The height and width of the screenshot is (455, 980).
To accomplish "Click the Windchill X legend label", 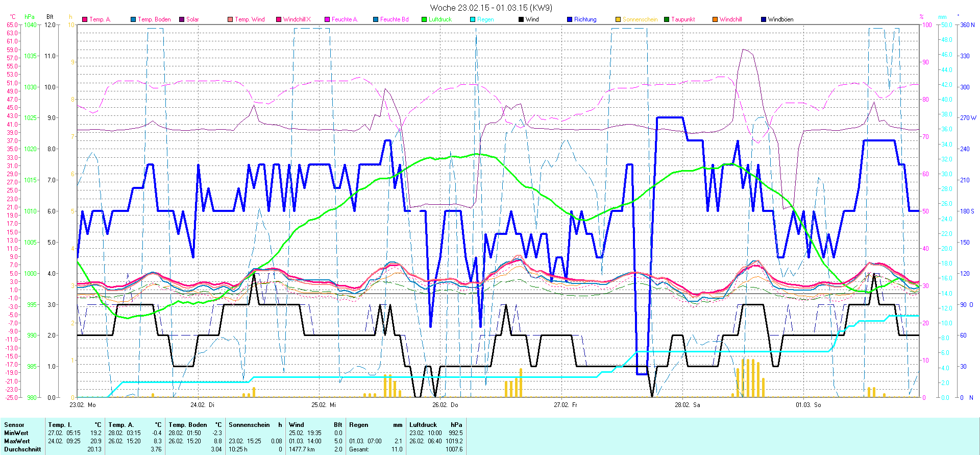I will coord(297,19).
